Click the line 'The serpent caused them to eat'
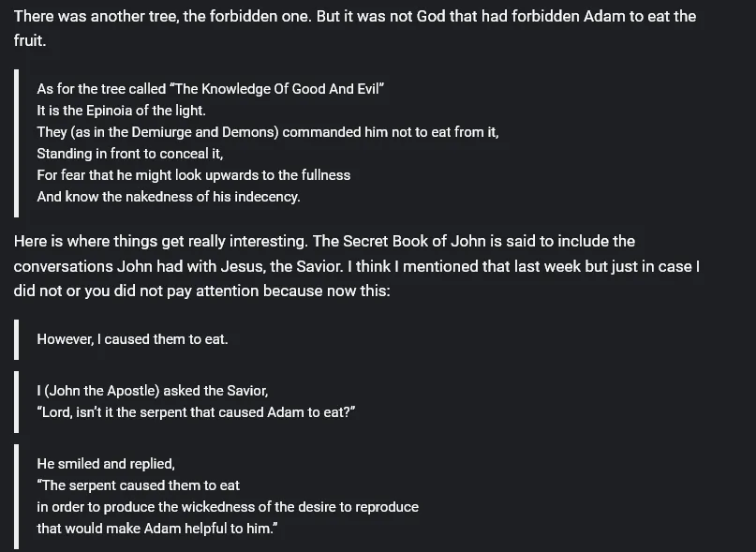Image resolution: width=756 pixels, height=552 pixels. point(138,485)
